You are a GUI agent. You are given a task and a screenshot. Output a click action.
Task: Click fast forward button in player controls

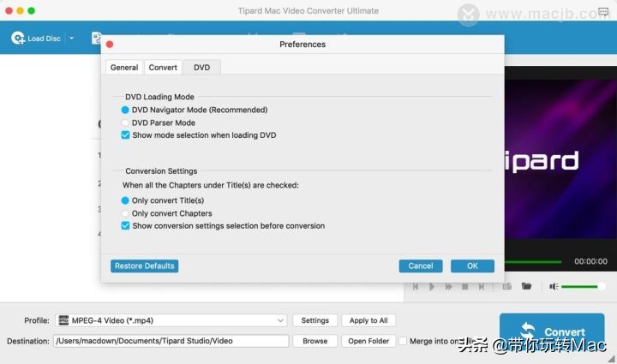coord(448,287)
